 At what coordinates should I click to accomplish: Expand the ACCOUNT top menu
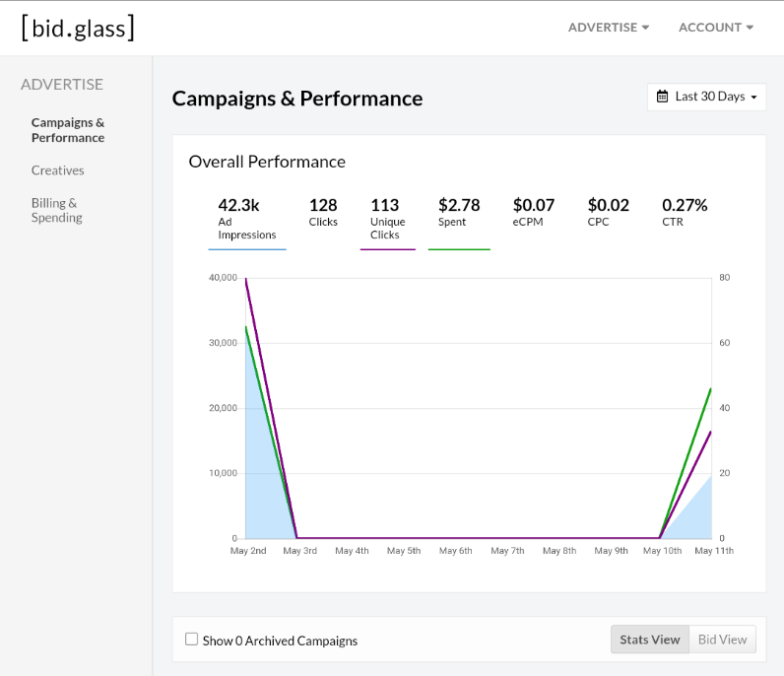[x=715, y=28]
